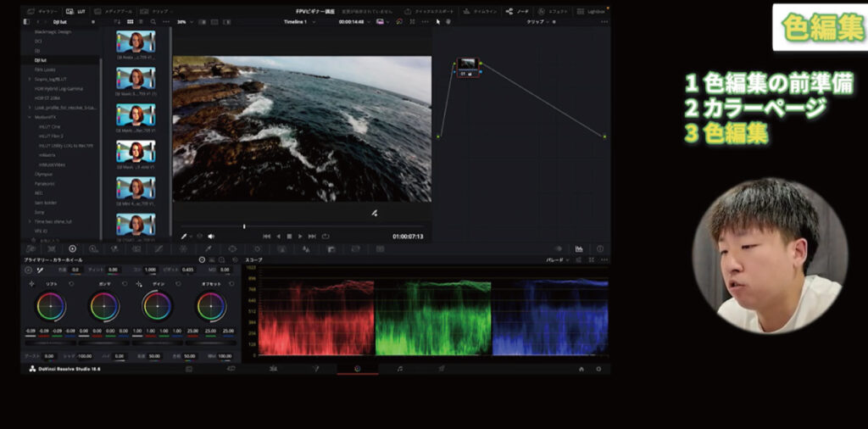Mute audio with the speaker icon

tap(211, 237)
